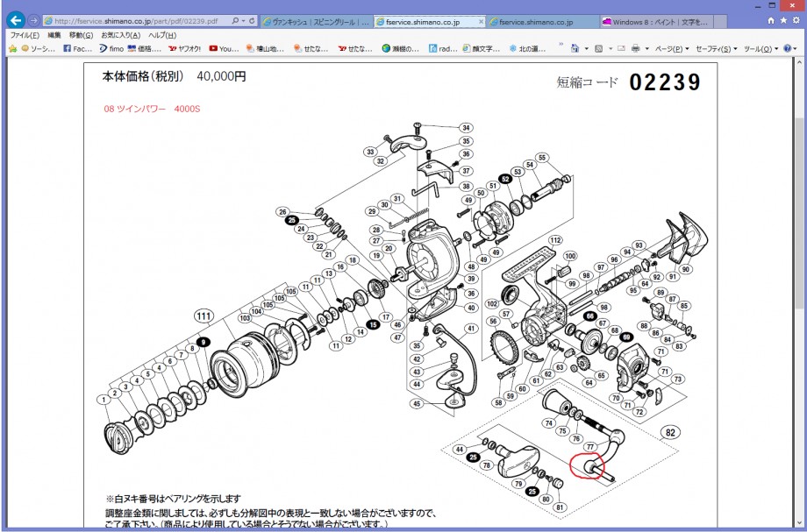Open the ソーシ… favorite
The image size is (807, 532).
(x=38, y=49)
